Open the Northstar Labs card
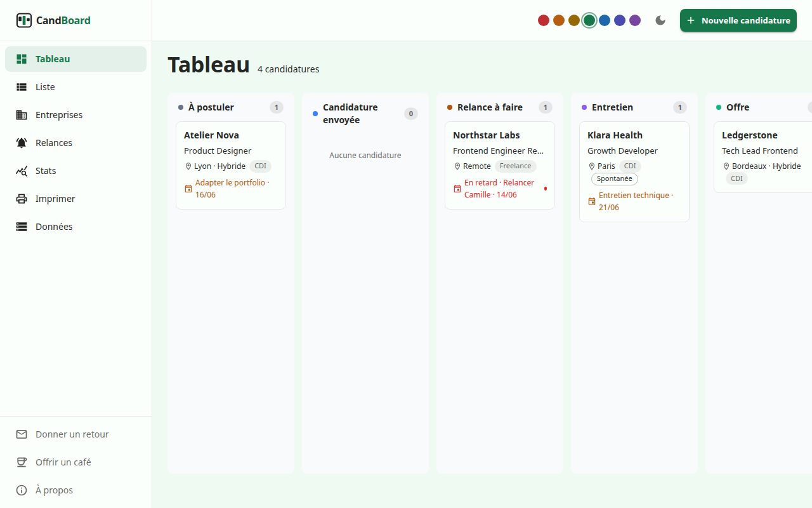Screen dimensions: 812x508 [x=500, y=165]
